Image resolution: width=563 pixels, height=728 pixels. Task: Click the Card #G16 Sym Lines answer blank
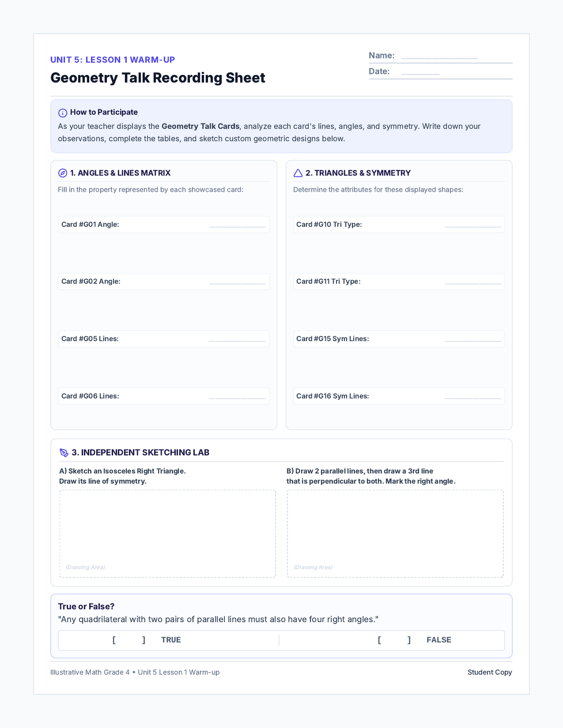[x=473, y=396]
